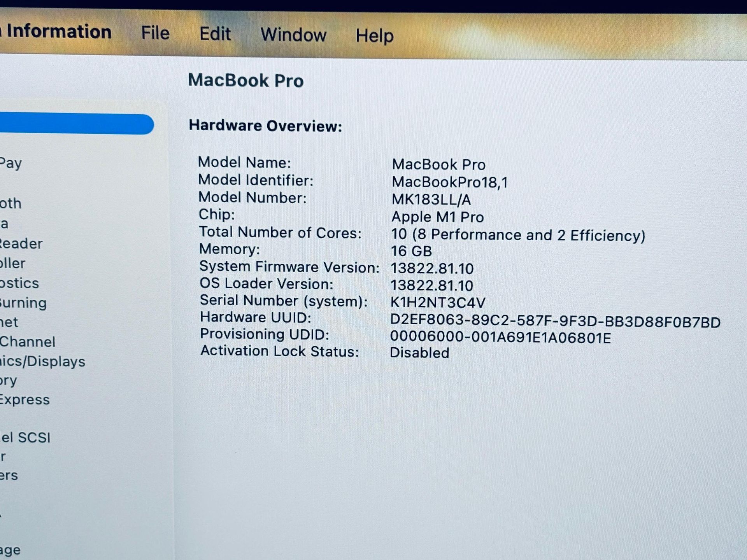
Task: Select the Memory sidebar item
Action: pyautogui.click(x=9, y=380)
